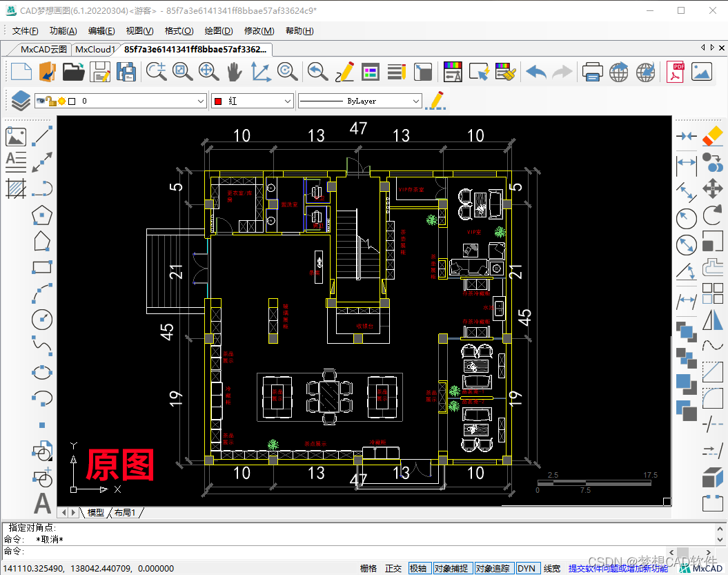Select the polygon tool in left panel
The image size is (728, 575).
42,215
